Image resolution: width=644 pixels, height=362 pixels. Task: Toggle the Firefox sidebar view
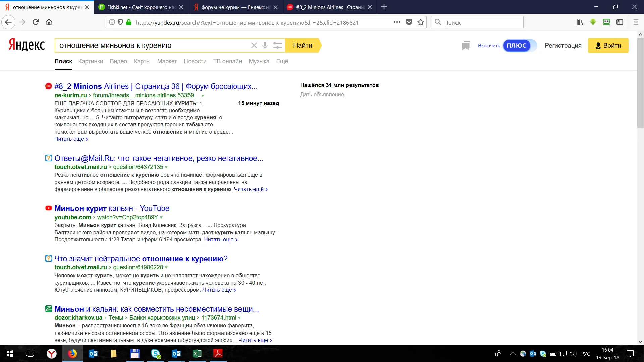point(620,22)
